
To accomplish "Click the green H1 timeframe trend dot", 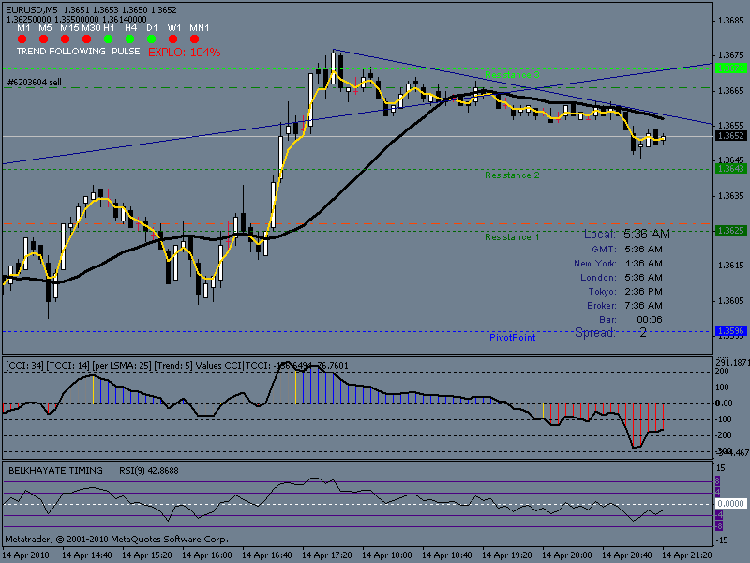I will tap(108, 39).
